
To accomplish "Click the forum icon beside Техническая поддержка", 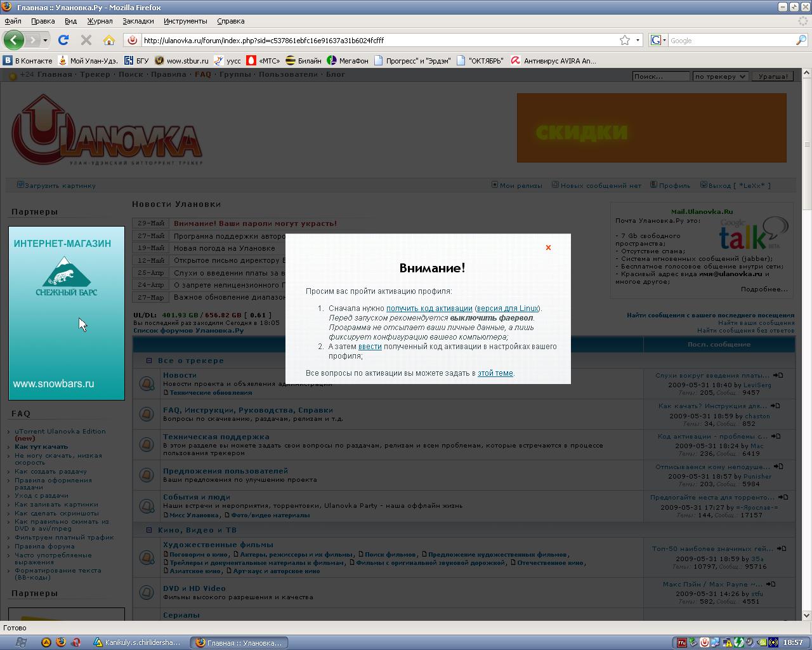I will 147,444.
